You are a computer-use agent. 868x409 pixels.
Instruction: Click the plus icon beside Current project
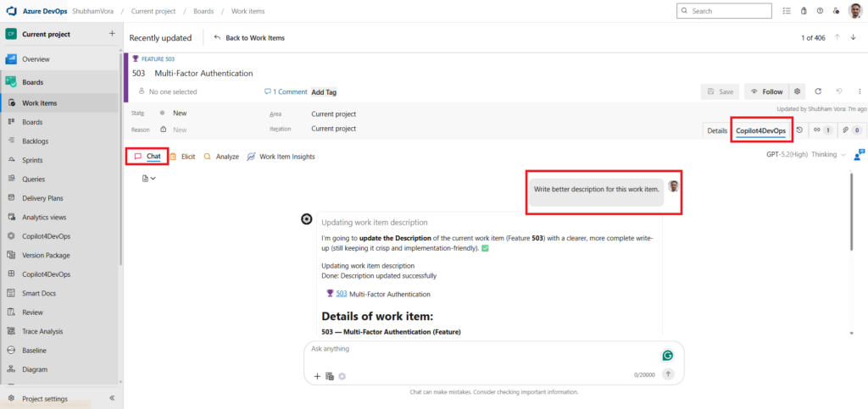(112, 34)
